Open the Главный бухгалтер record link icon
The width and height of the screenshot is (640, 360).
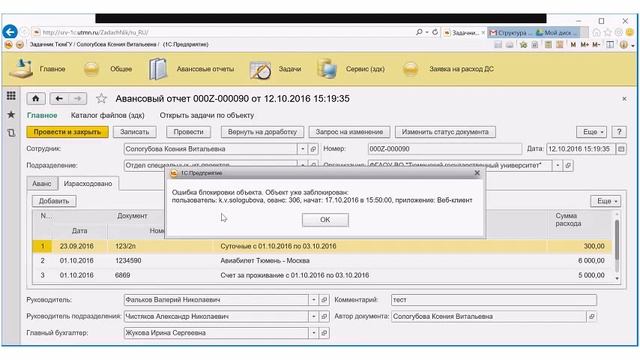(324, 333)
